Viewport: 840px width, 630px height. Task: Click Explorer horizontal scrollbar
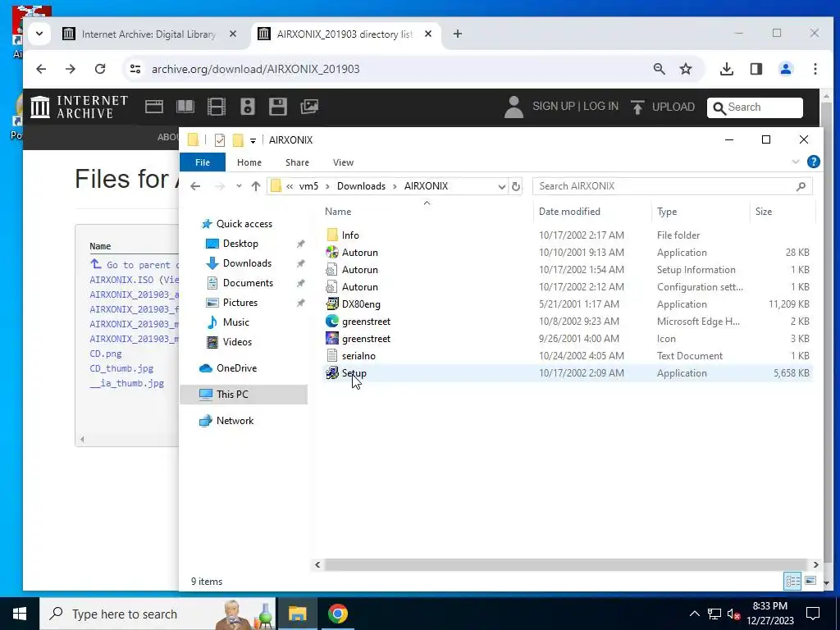coord(566,564)
